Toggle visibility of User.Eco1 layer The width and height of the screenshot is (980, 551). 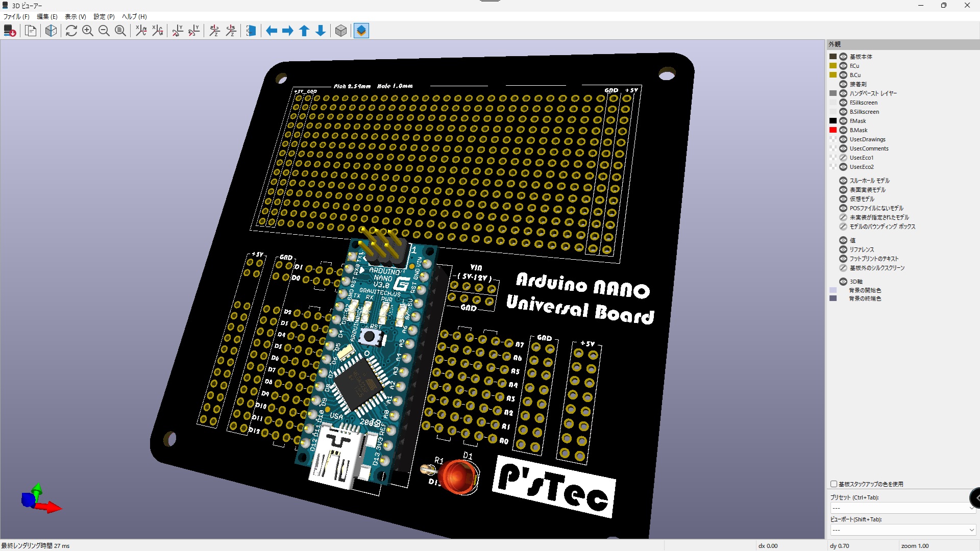pyautogui.click(x=843, y=158)
